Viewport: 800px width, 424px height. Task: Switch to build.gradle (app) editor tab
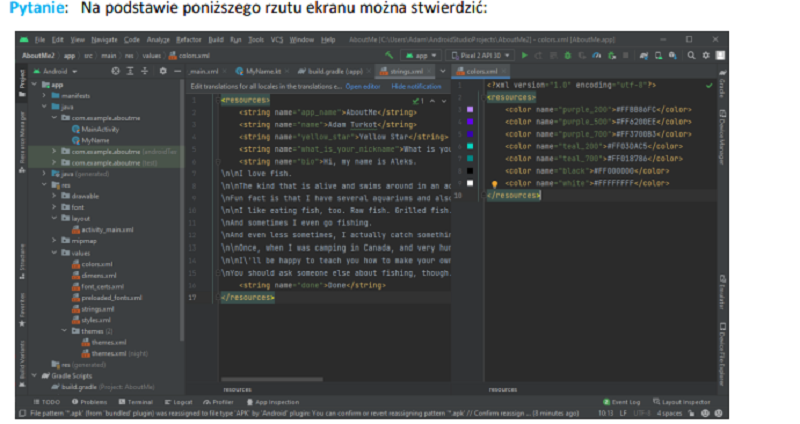coord(334,71)
